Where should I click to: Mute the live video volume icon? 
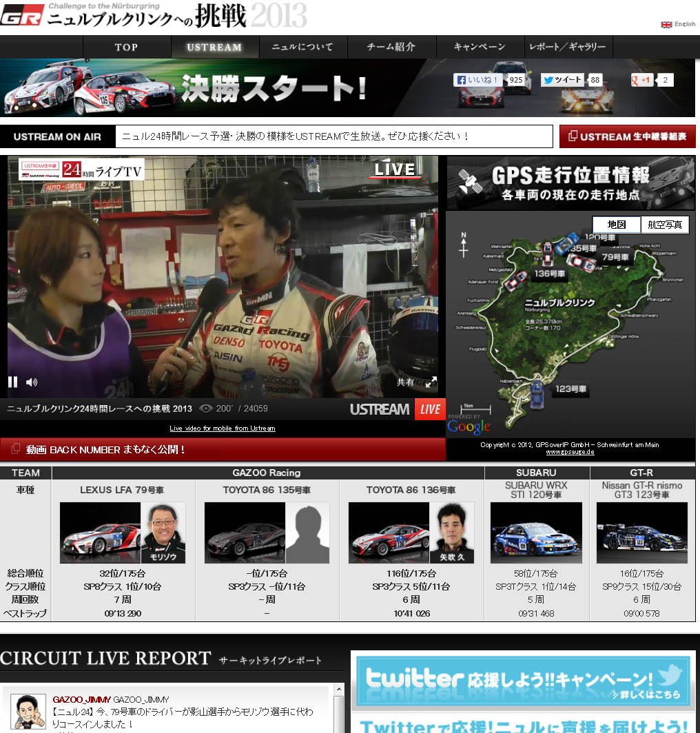(31, 382)
